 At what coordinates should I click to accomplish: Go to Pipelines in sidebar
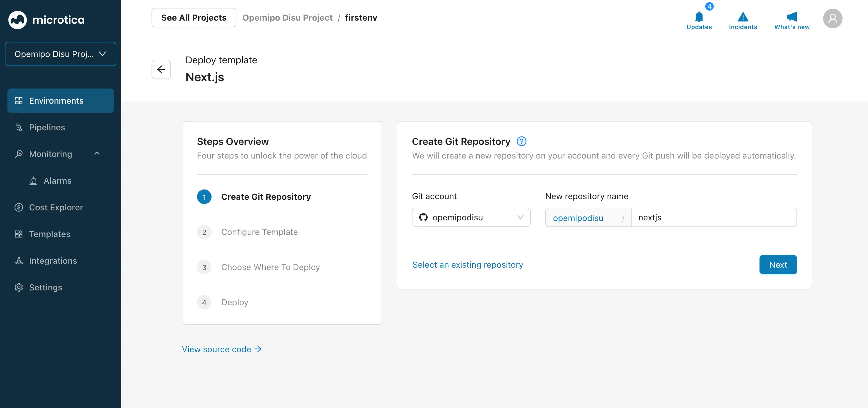pos(61,127)
